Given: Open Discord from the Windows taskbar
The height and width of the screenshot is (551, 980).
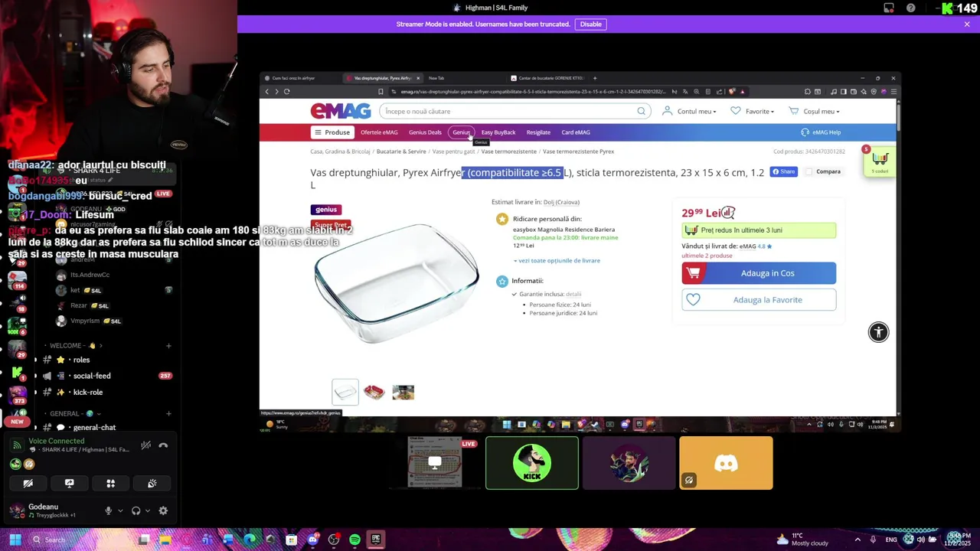Looking at the screenshot, I should coord(312,540).
